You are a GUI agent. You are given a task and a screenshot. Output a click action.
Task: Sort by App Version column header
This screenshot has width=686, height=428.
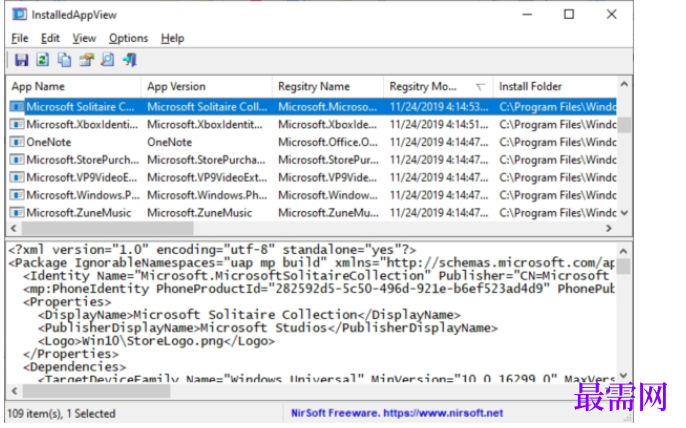(206, 87)
